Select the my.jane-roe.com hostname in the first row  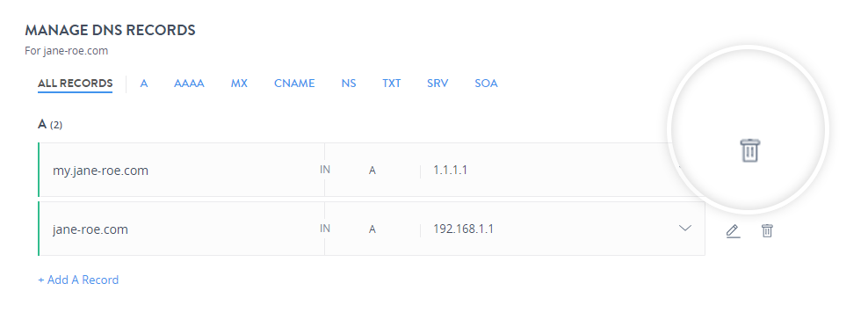(x=101, y=171)
